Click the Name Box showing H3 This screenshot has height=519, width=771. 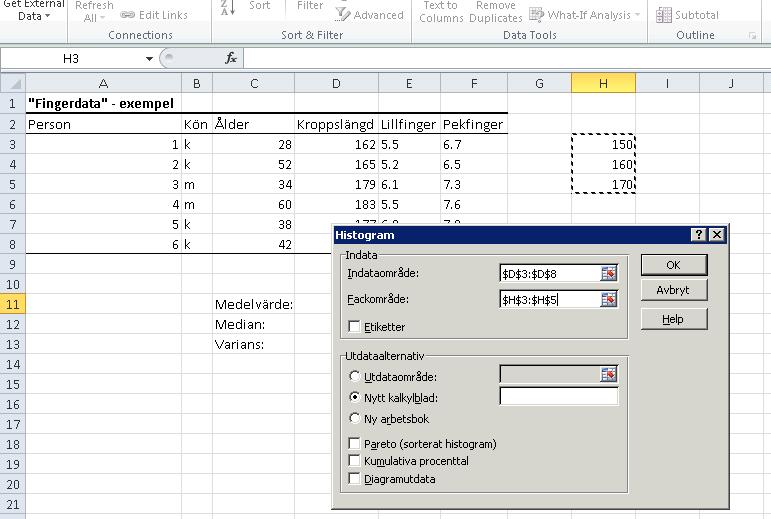72,59
